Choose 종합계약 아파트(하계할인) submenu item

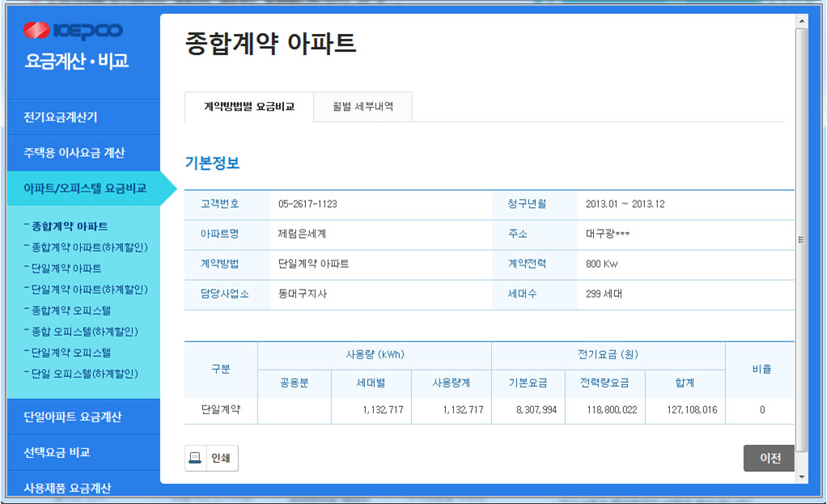coord(89,248)
